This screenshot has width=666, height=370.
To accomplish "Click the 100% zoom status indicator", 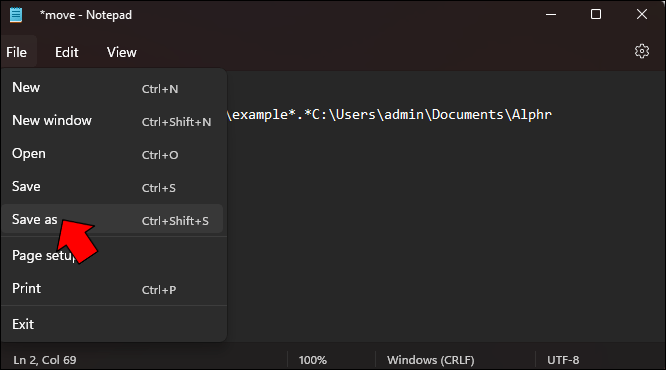I will [x=313, y=360].
